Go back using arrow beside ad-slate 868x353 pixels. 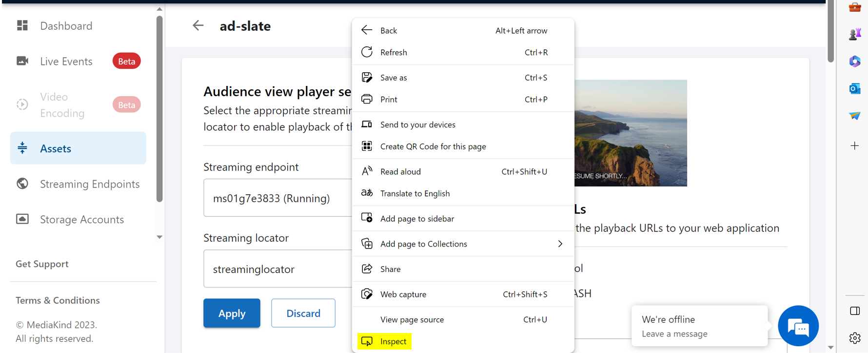coord(198,25)
